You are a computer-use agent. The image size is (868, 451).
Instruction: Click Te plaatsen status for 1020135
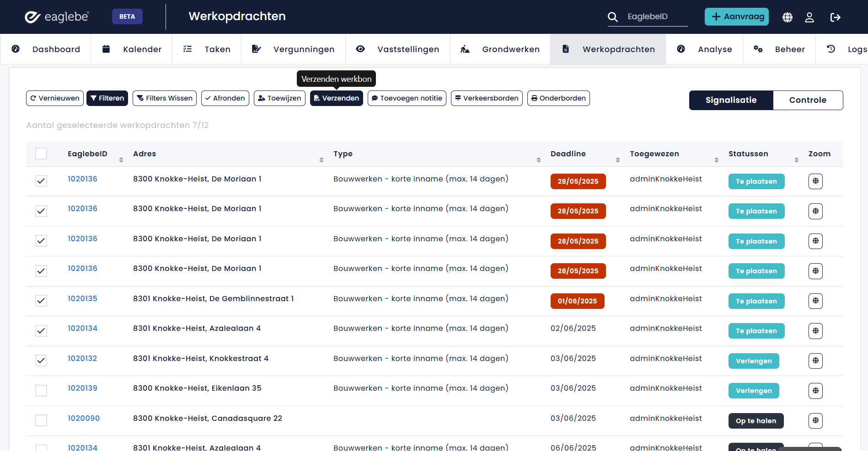coord(756,301)
